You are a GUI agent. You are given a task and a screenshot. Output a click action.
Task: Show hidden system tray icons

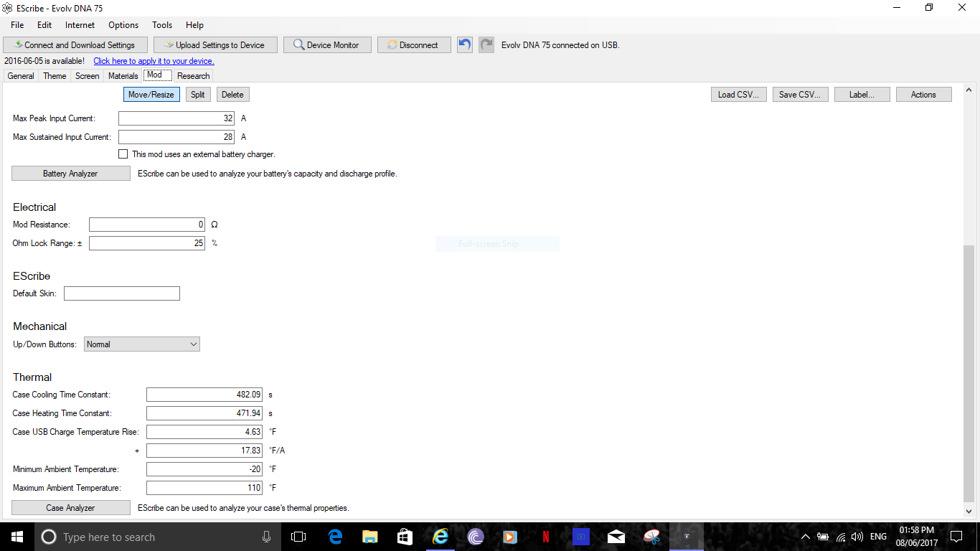click(805, 537)
